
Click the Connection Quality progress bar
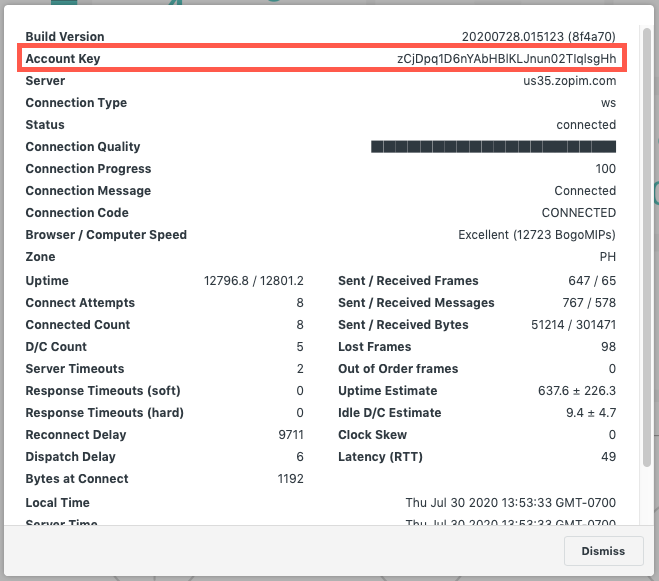(x=493, y=147)
